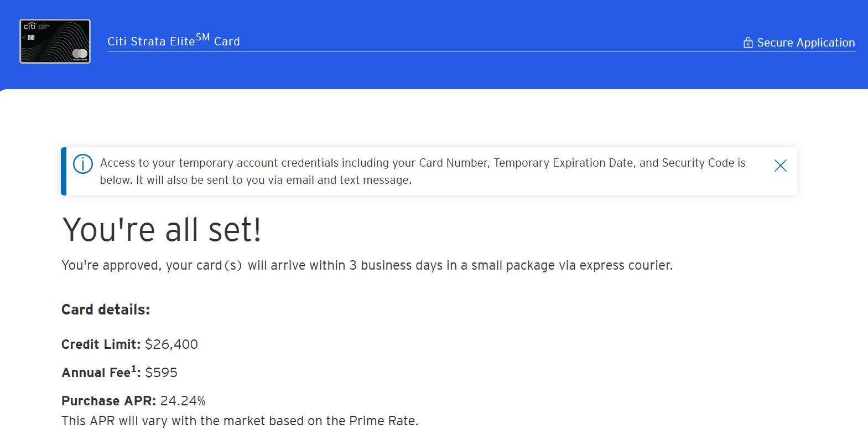Click the Credit Limit label

pyautogui.click(x=101, y=344)
